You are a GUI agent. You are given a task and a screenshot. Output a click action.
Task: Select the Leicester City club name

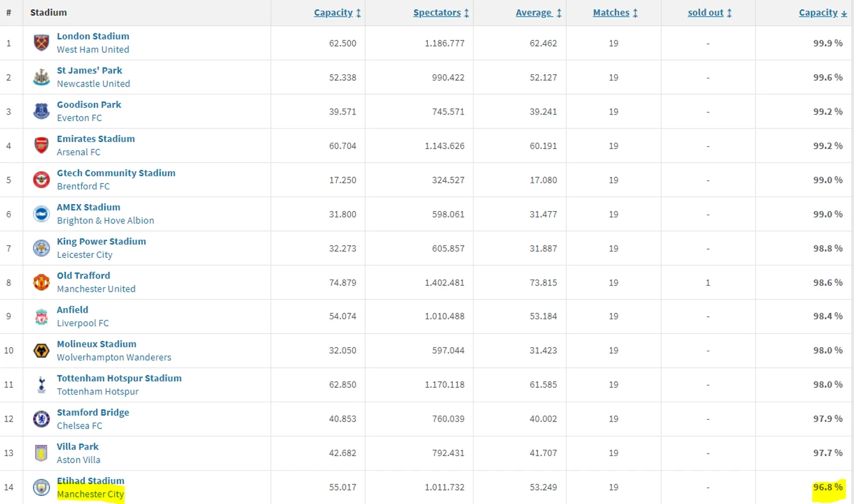coord(85,255)
